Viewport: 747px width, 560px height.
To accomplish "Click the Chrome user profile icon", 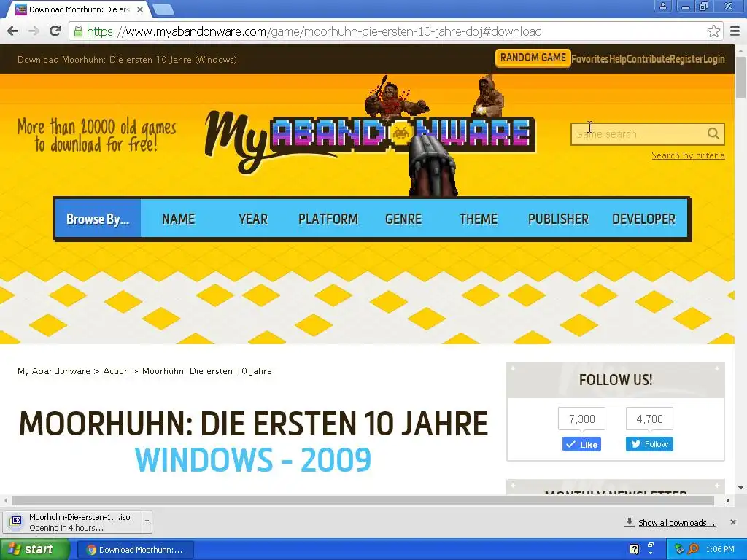I will 662,6.
